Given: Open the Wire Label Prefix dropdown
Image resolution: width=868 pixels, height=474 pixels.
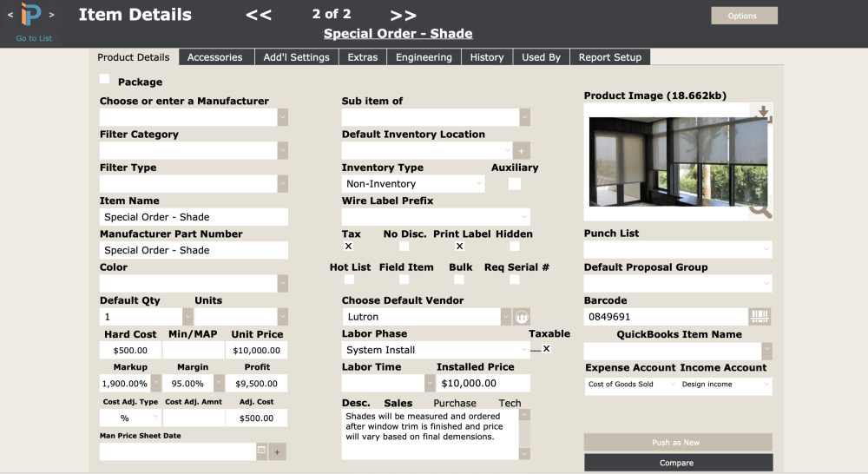Looking at the screenshot, I should point(436,217).
